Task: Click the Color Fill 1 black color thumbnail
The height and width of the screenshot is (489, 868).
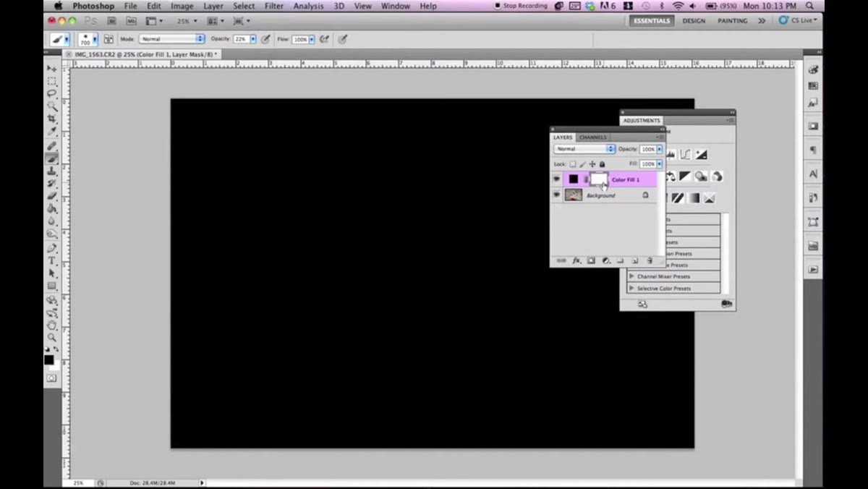Action: tap(574, 179)
